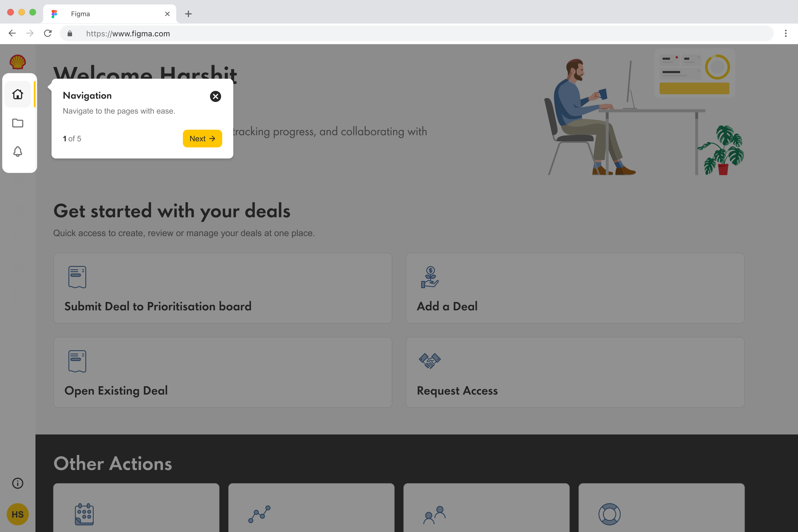
Task: Click the Open Existing Deal document icon
Action: 77,361
